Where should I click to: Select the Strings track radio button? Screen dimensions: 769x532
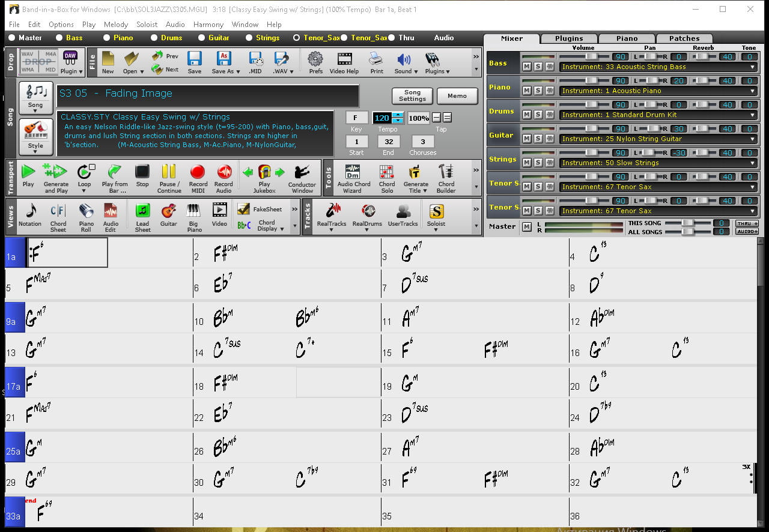[249, 38]
